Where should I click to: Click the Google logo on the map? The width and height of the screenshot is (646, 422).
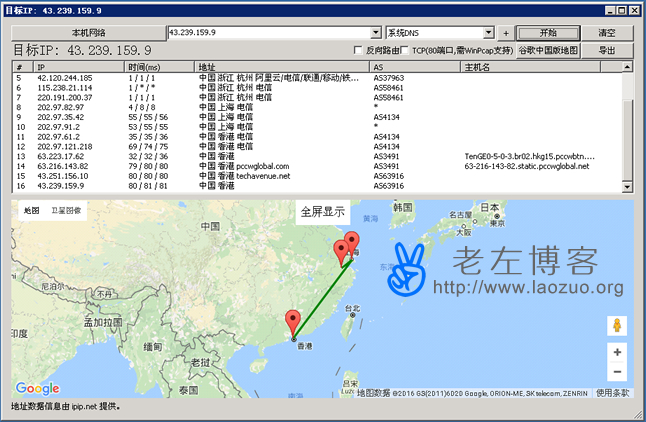pos(37,389)
